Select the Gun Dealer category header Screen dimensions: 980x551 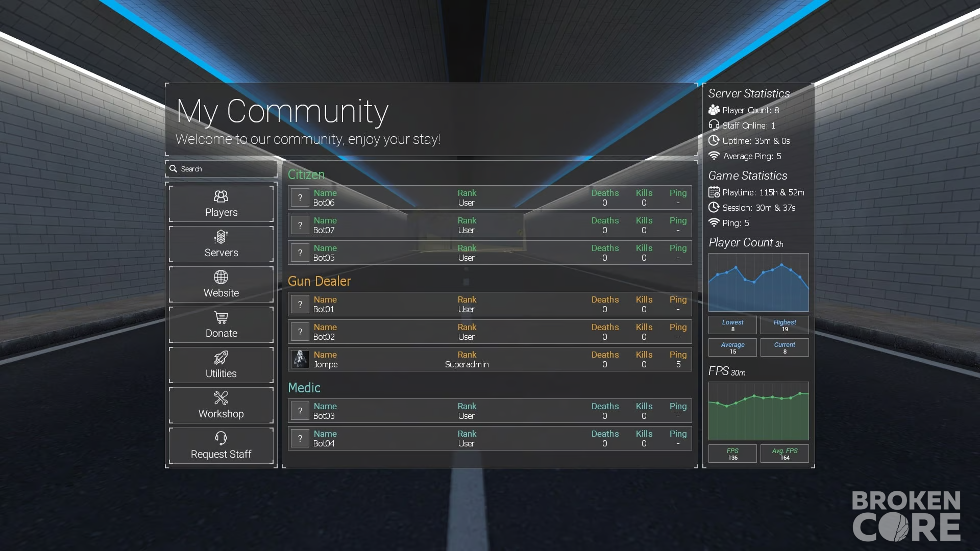click(x=320, y=281)
